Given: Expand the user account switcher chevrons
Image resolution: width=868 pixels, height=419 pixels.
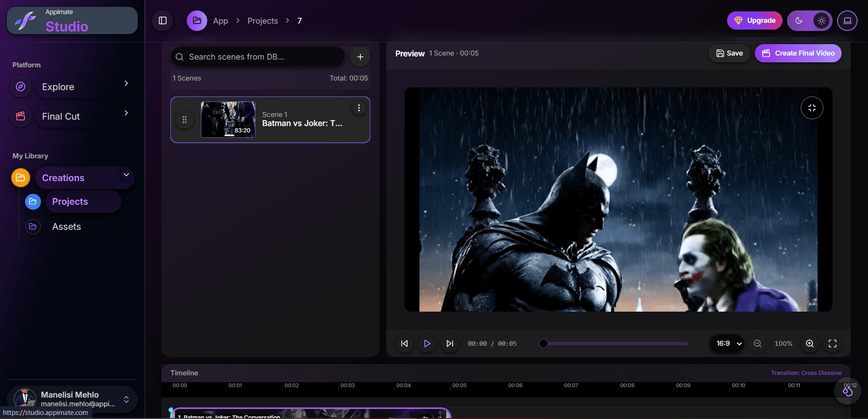Looking at the screenshot, I should [126, 399].
